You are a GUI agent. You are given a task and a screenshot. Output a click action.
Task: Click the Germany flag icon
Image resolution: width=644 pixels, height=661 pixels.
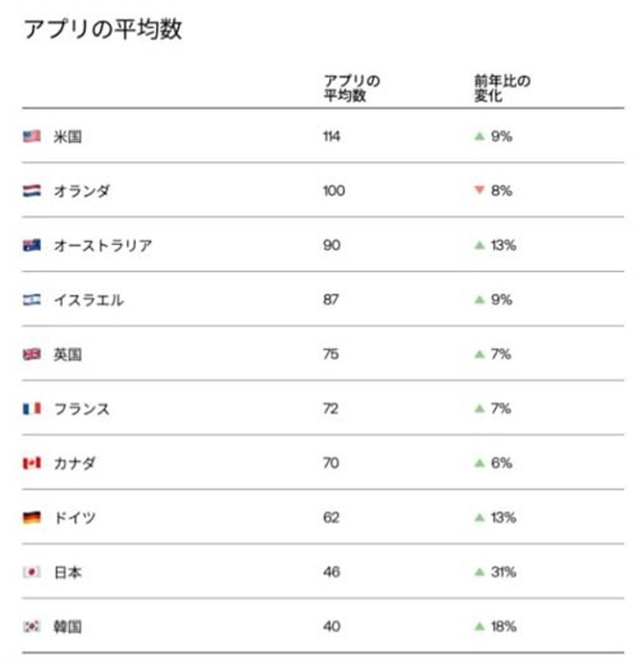(32, 517)
